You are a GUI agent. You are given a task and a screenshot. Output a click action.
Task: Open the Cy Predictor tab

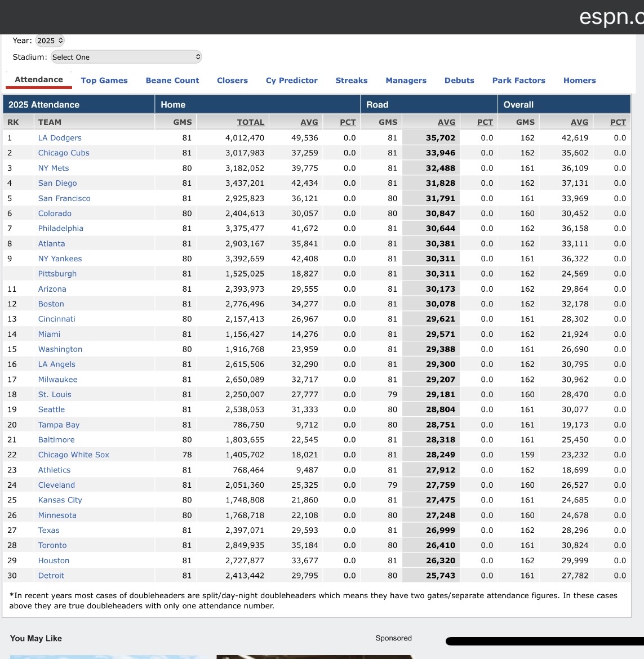292,81
